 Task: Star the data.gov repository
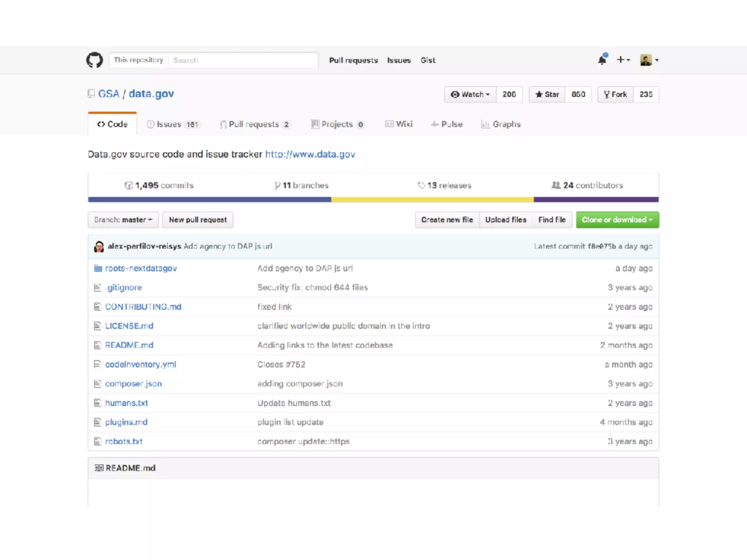547,94
